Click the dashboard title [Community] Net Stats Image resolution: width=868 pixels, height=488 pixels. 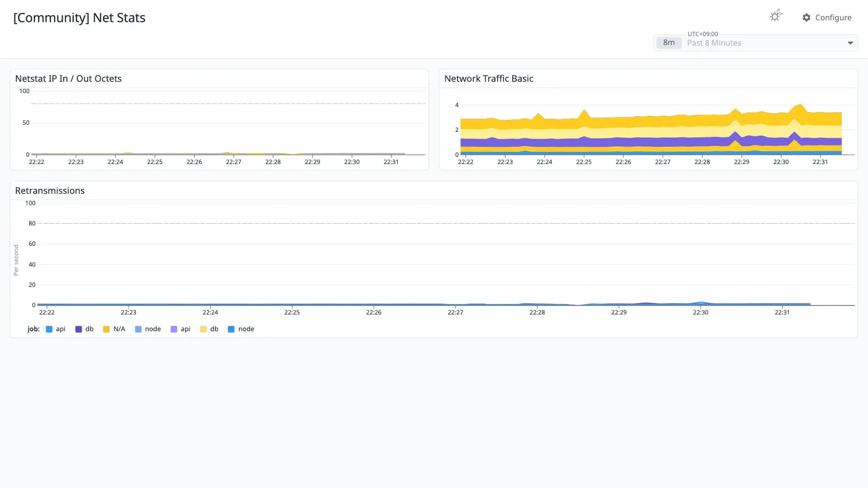(79, 18)
